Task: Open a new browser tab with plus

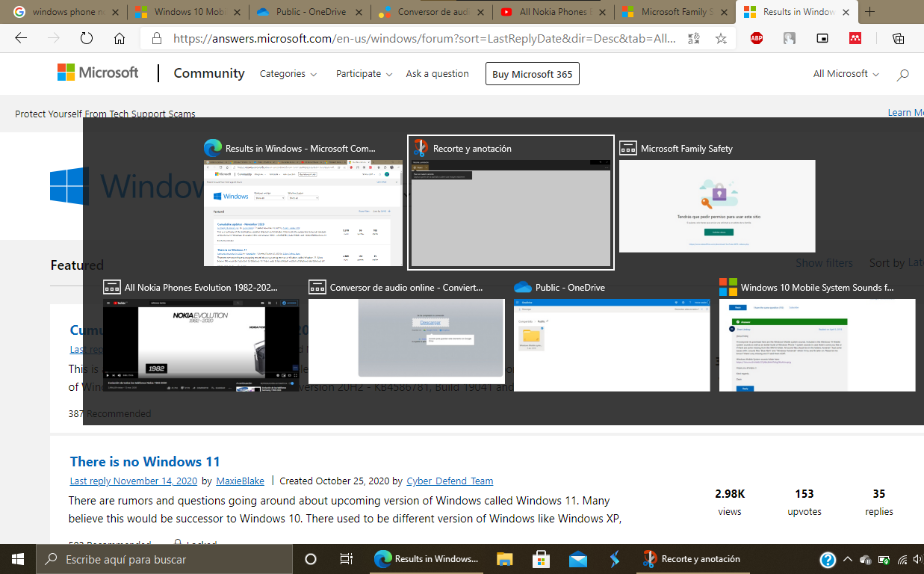Action: point(869,12)
